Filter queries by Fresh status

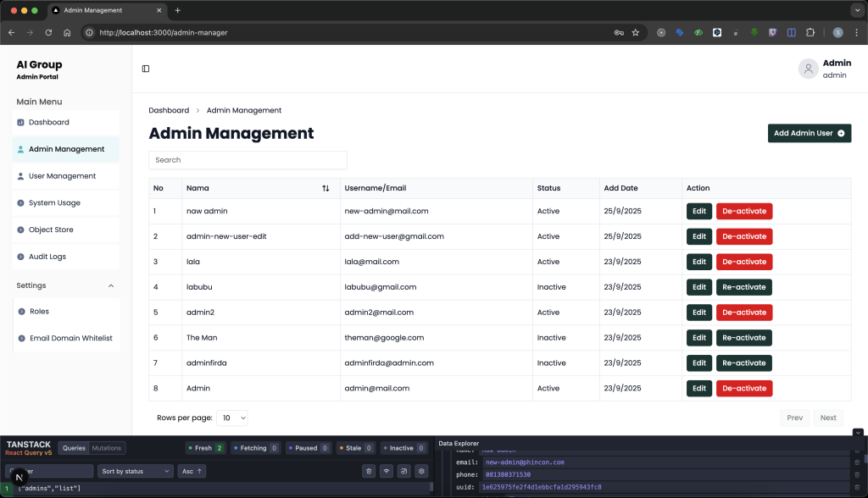click(x=206, y=448)
